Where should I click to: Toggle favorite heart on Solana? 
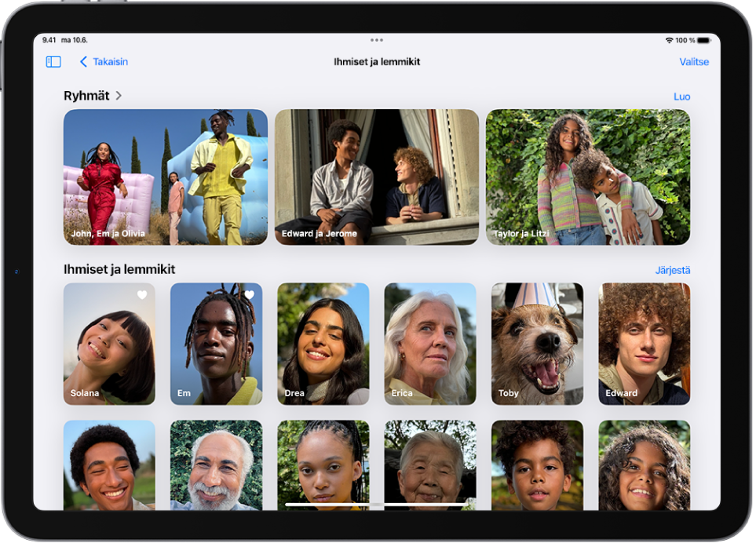[142, 295]
